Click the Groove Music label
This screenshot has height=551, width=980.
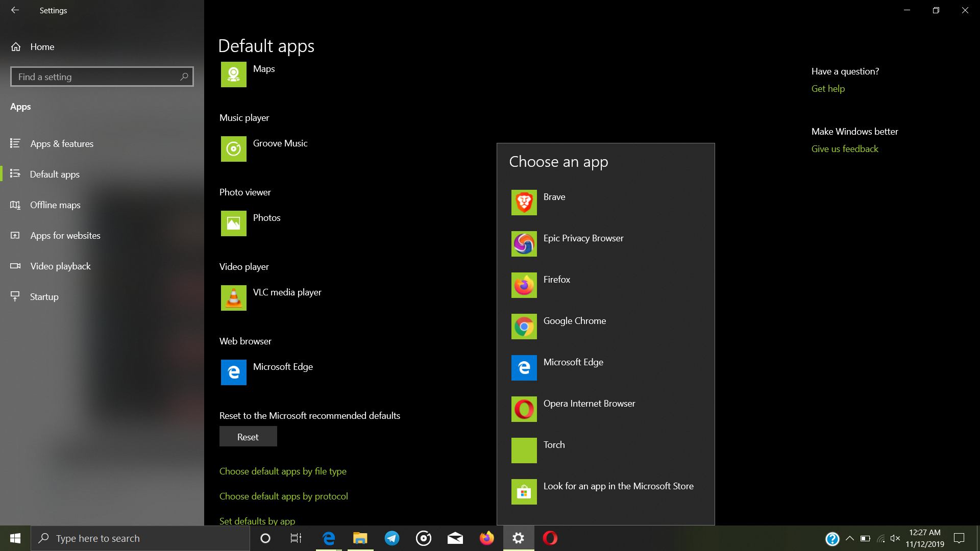tap(280, 143)
